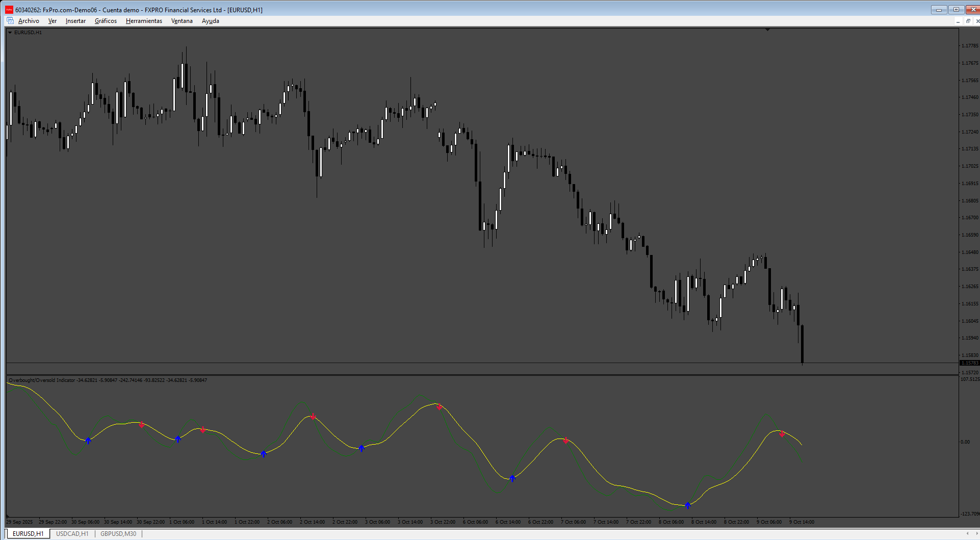Screen dimensions: 980x540
Task: Switch to the GBPUSD,M30 chart tab
Action: 118,534
